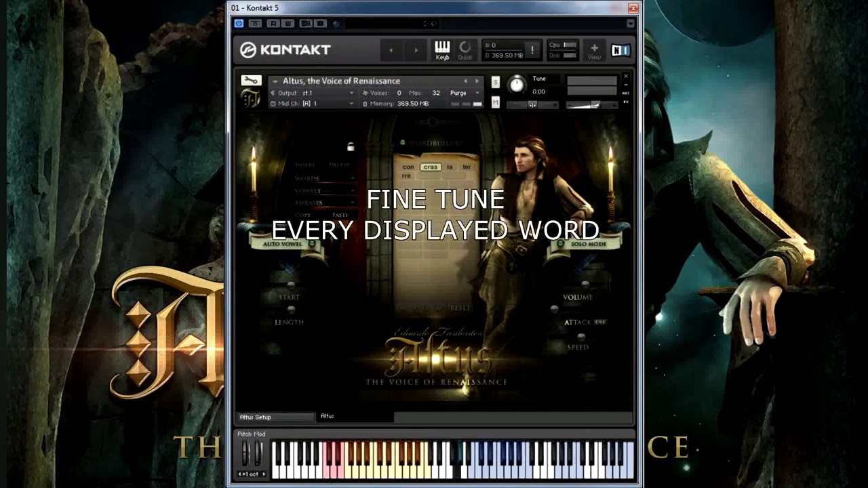Click the exclamation panic button
Viewport: 868px width, 488px height.
pos(532,49)
